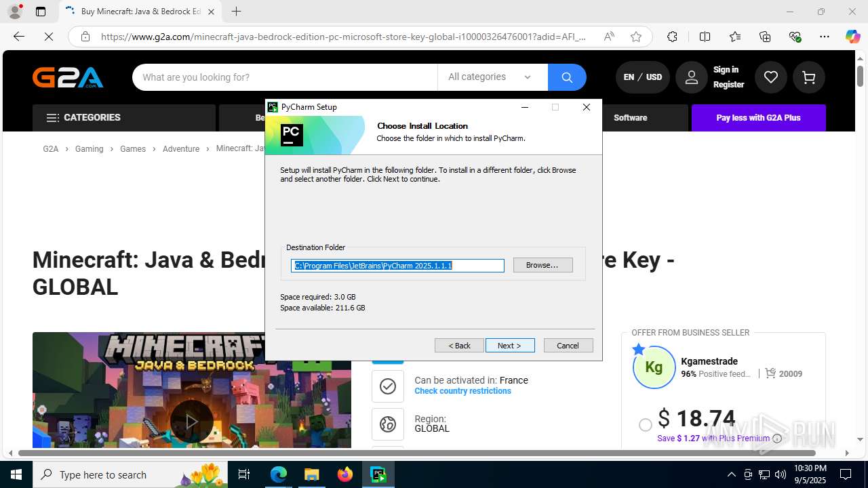This screenshot has height=488, width=868.
Task: Open the Collections icon
Action: pyautogui.click(x=765, y=37)
